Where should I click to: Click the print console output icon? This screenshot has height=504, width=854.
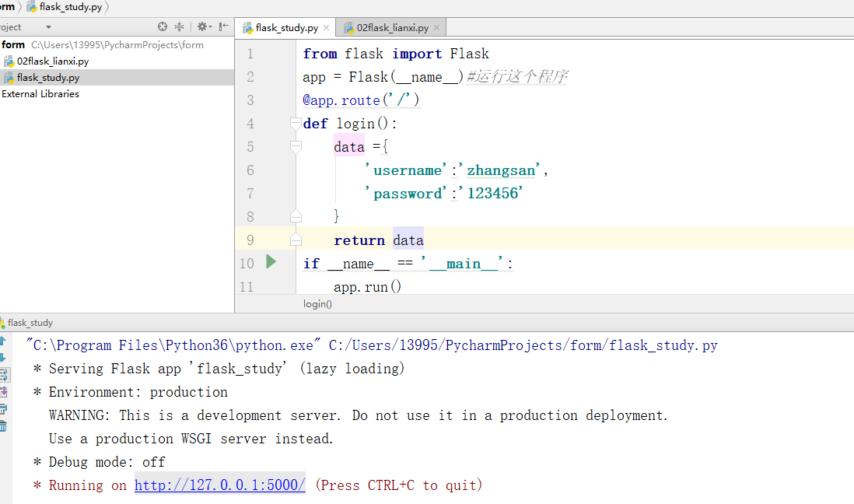(3, 408)
